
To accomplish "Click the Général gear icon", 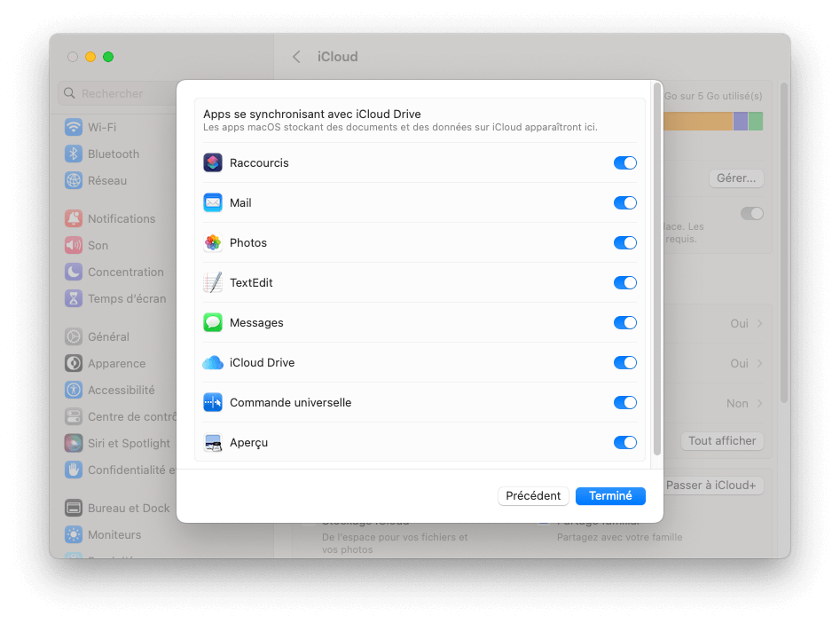I will coord(74,336).
